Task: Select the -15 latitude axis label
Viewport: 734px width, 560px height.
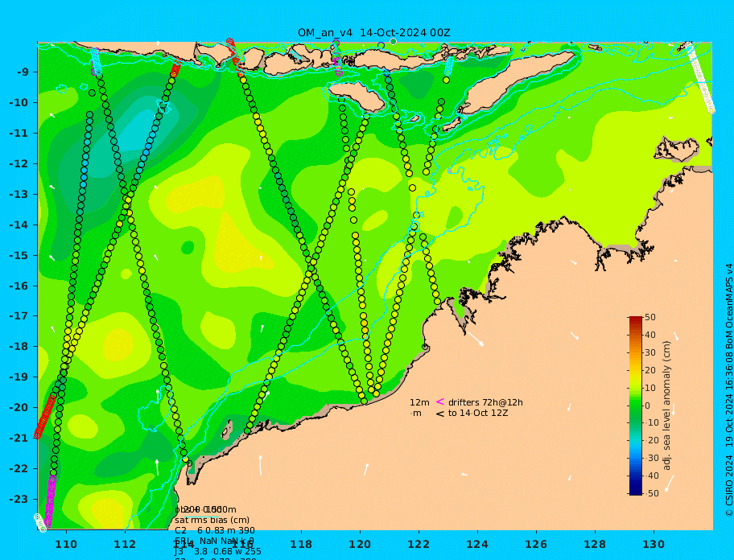Action: (19, 255)
